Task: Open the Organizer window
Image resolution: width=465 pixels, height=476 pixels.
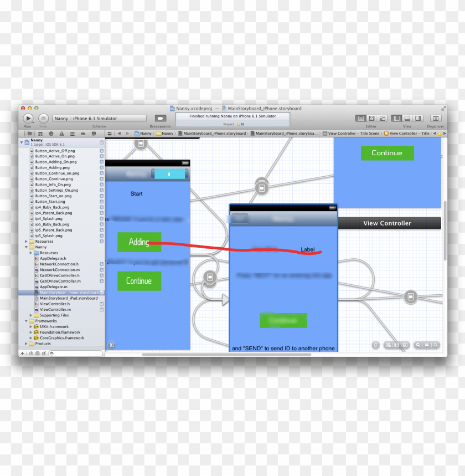Action: coord(436,118)
